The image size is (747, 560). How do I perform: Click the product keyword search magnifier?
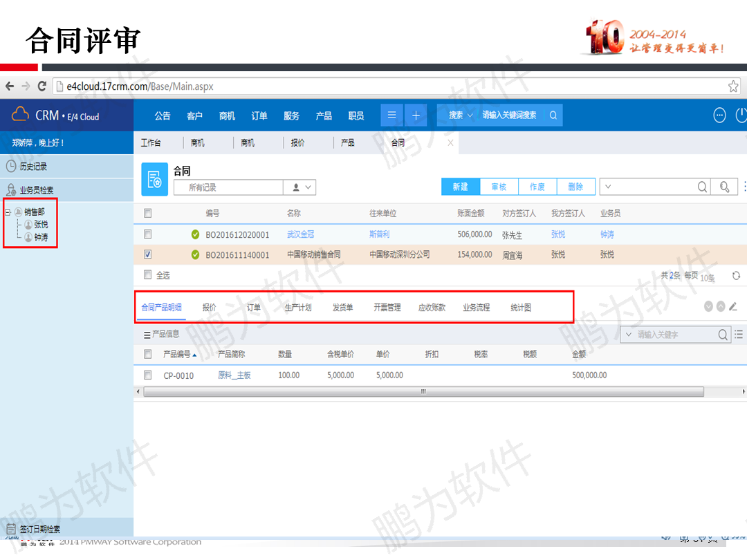pyautogui.click(x=723, y=335)
